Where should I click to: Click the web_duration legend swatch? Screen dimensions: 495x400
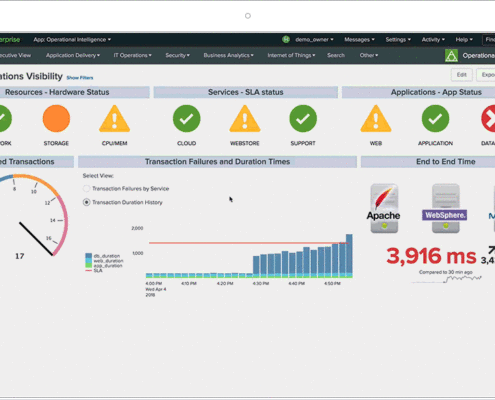click(x=88, y=261)
